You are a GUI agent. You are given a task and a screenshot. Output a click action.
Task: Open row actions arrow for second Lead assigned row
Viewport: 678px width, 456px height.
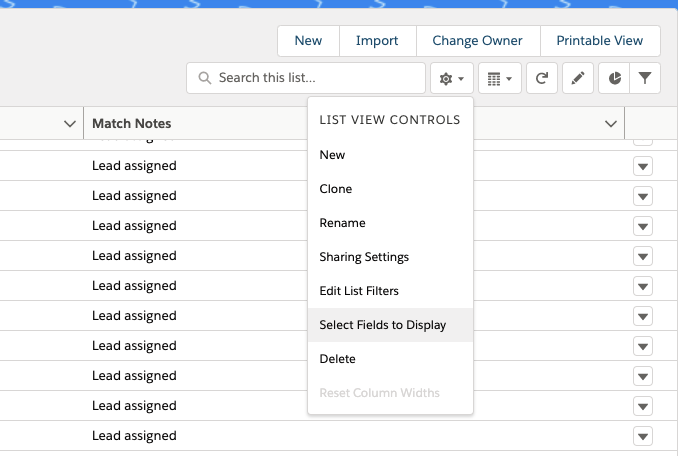click(x=643, y=196)
